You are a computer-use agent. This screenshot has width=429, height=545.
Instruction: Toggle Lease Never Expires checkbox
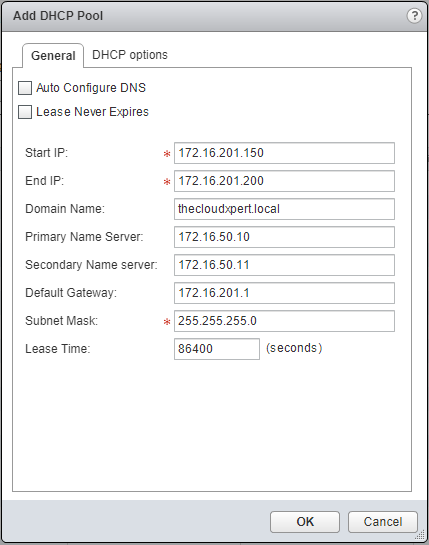click(25, 112)
